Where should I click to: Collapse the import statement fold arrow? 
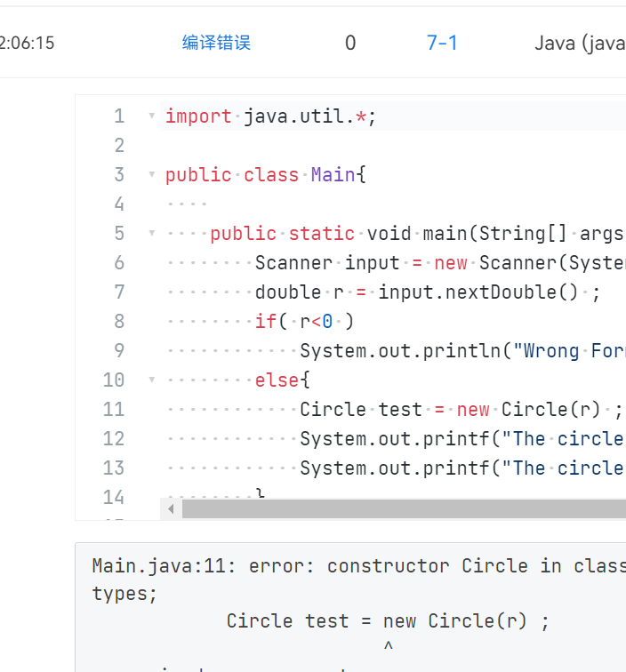click(x=151, y=116)
